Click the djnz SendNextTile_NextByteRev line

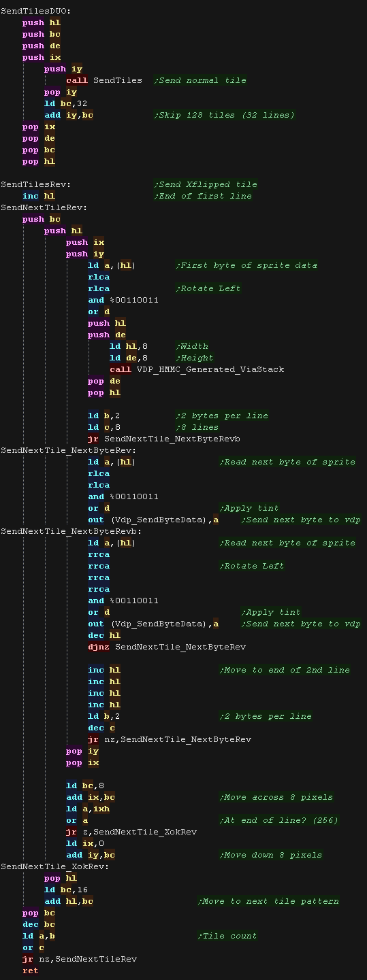click(167, 647)
